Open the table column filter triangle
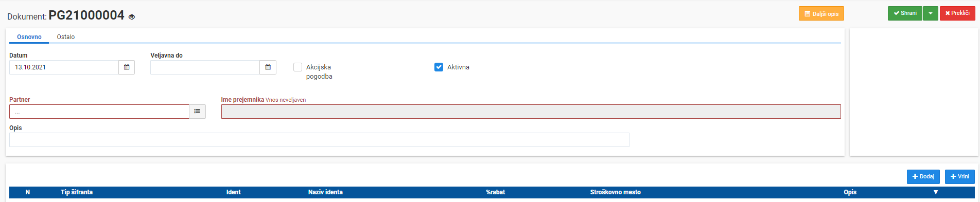 (936, 192)
